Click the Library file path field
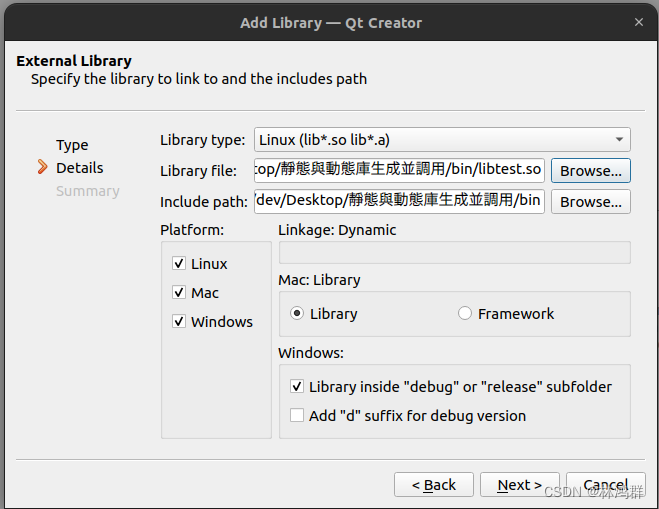Viewport: 659px width, 509px height. [x=399, y=170]
